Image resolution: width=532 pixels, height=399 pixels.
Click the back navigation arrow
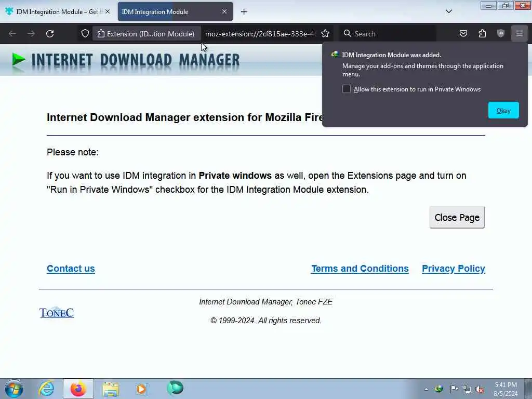coord(12,34)
